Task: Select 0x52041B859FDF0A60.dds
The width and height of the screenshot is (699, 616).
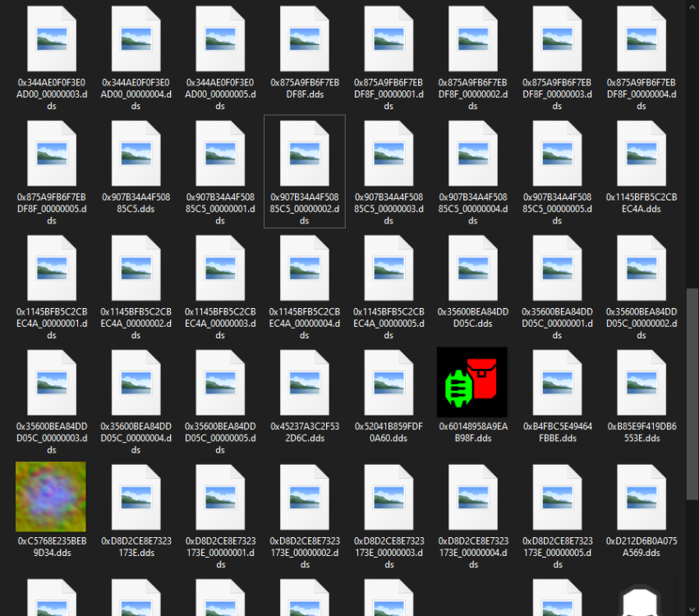Action: [389, 382]
